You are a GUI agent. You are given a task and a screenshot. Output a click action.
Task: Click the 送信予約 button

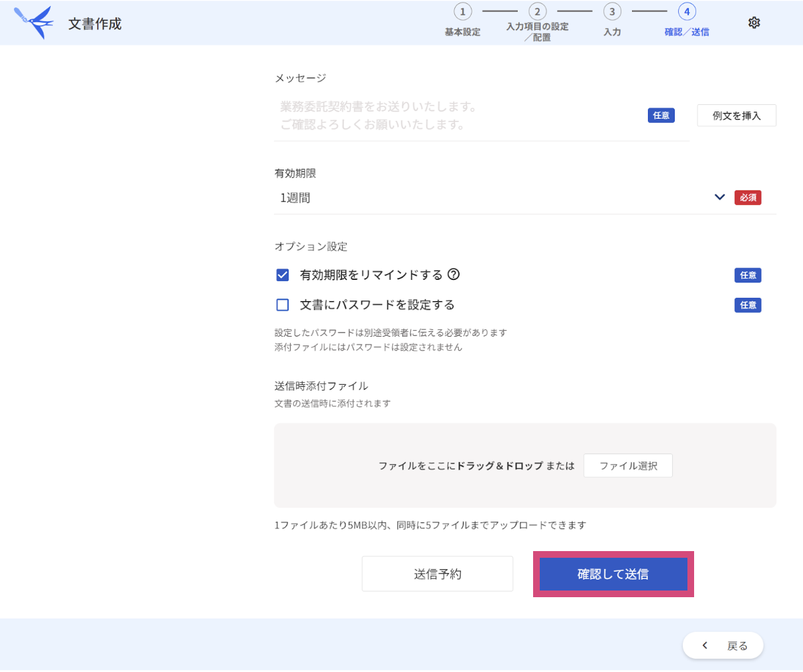tap(438, 574)
